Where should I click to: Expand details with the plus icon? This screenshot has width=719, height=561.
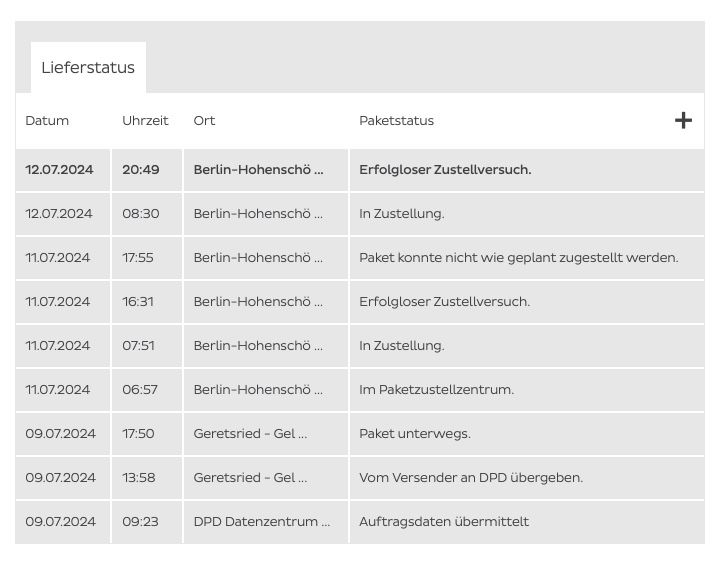pos(683,120)
